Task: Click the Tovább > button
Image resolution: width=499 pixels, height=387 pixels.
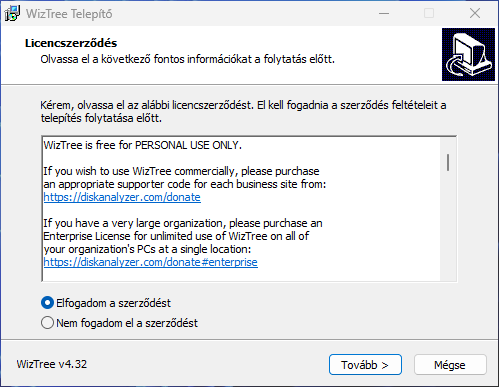Action: [x=365, y=365]
